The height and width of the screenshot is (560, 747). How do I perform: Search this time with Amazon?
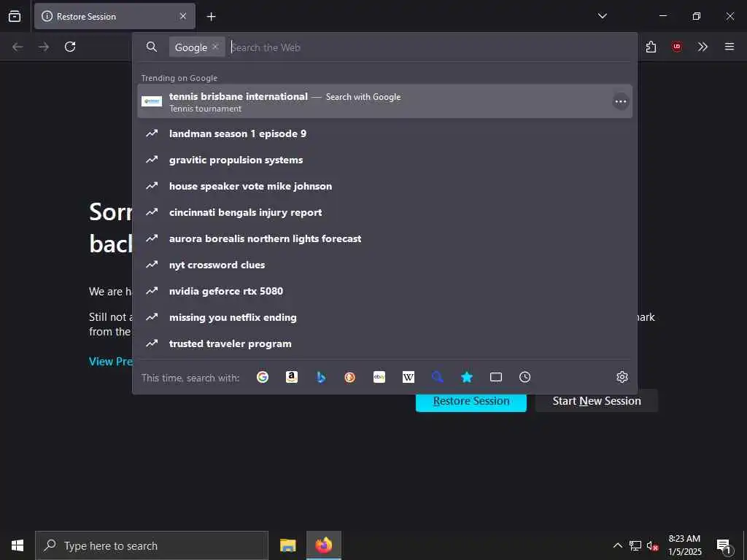click(x=292, y=377)
